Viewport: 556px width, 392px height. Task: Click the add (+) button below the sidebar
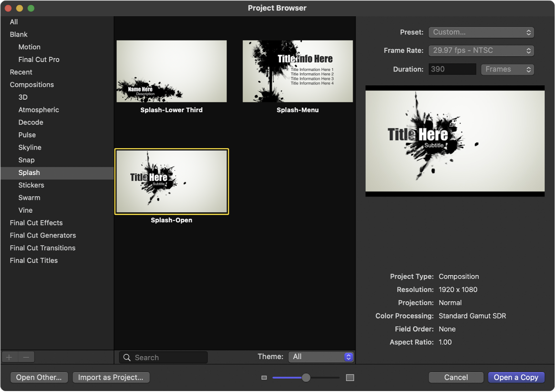point(9,357)
